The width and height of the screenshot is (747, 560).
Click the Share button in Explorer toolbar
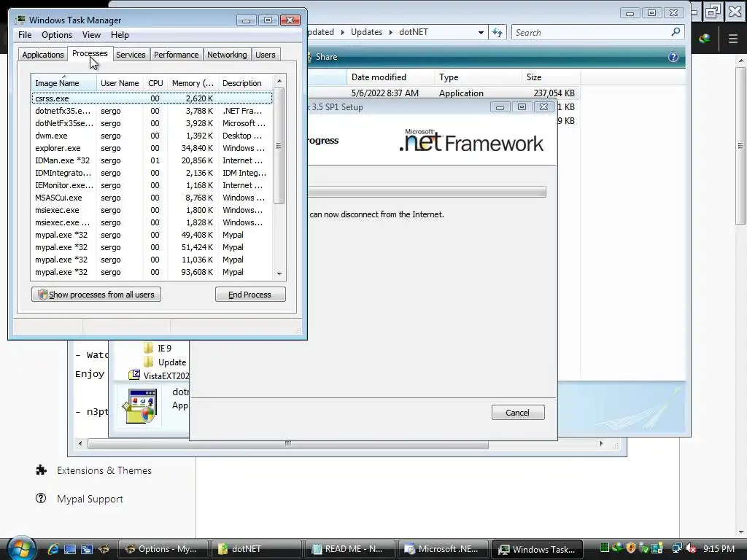pos(326,57)
